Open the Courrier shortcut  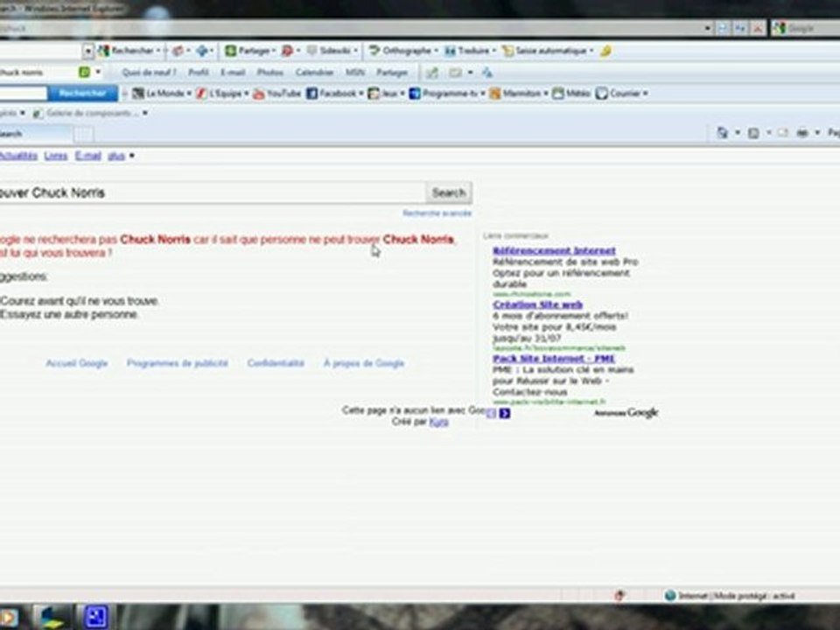[621, 94]
